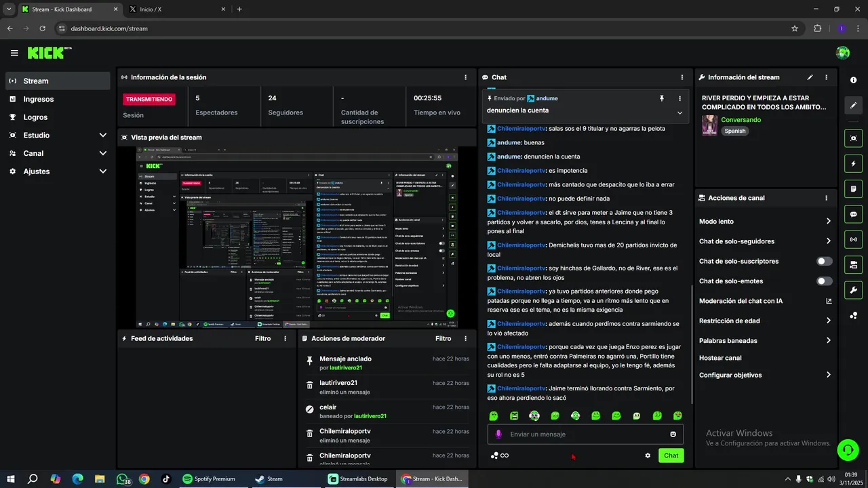Click the infinity icon below message box
Image resolution: width=868 pixels, height=488 pixels.
[x=505, y=455]
